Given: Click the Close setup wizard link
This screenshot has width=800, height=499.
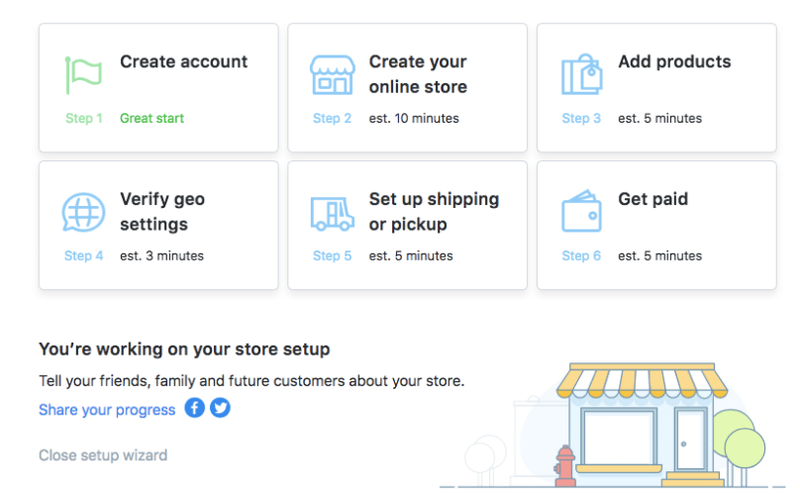Looking at the screenshot, I should coord(103,455).
